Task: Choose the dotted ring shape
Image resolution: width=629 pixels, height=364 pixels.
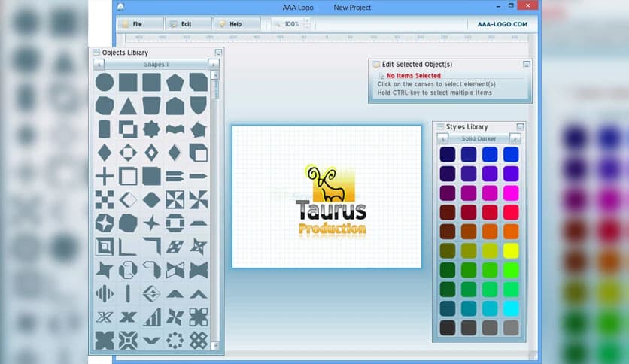Action: [x=175, y=341]
